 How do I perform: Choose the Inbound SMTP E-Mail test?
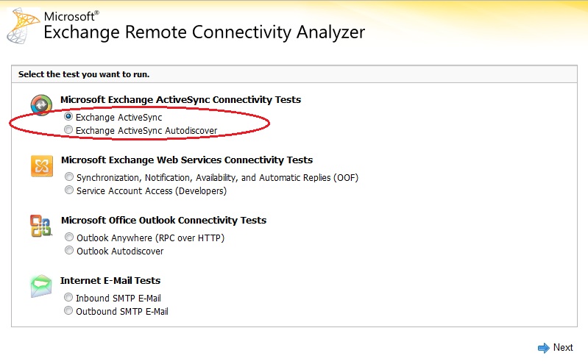click(x=68, y=297)
